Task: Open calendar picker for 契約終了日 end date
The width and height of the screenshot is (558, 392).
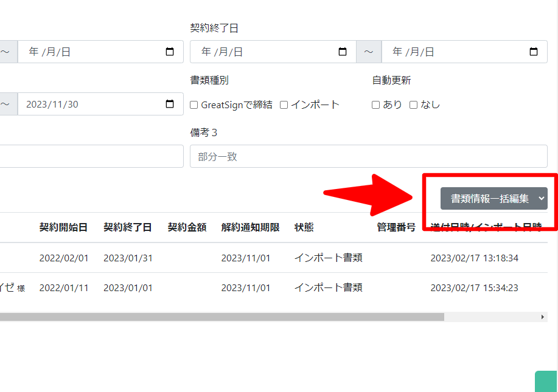Action: coord(534,52)
